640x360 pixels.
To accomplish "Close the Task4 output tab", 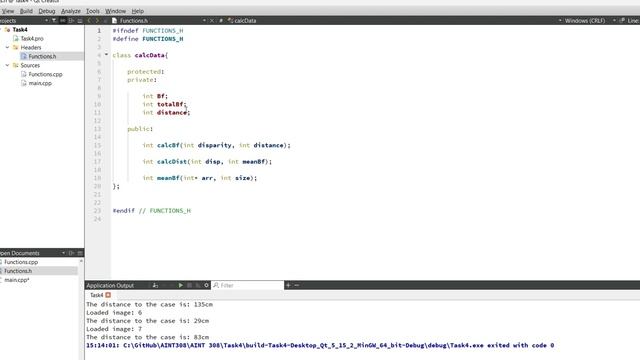I will click(x=108, y=295).
